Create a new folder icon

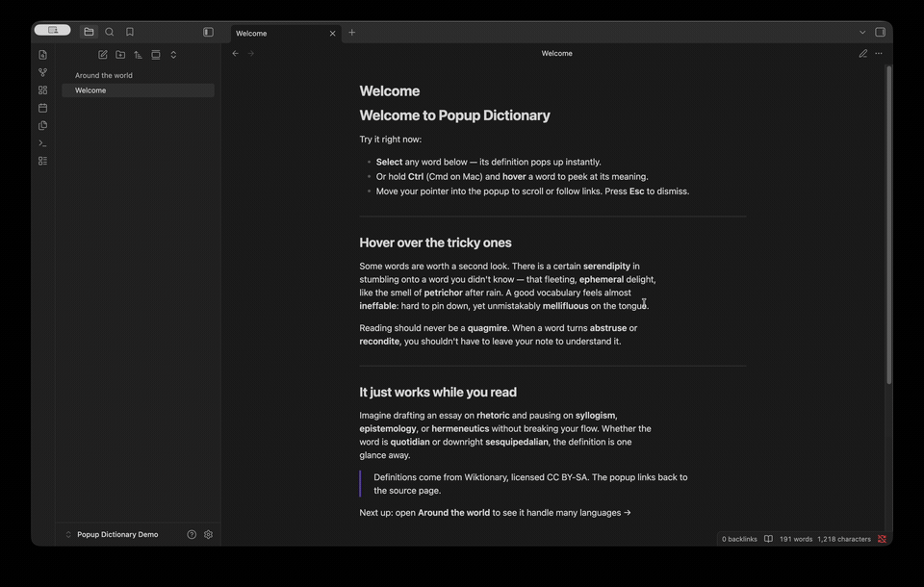pyautogui.click(x=120, y=55)
